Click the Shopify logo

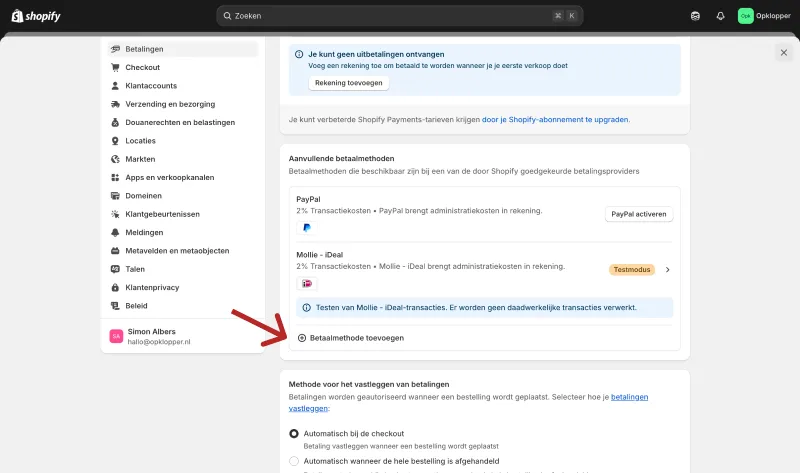(36, 16)
